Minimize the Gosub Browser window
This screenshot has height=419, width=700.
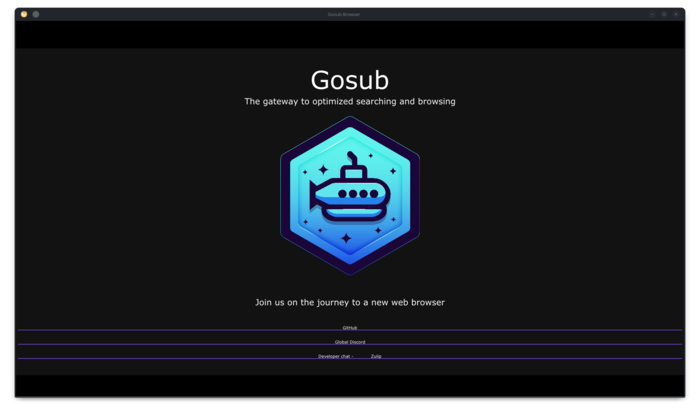pyautogui.click(x=652, y=14)
